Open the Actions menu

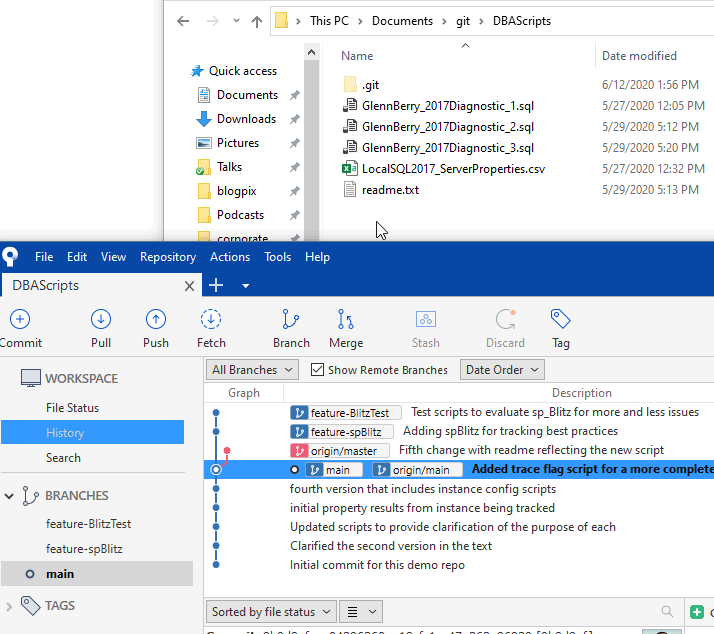(230, 257)
